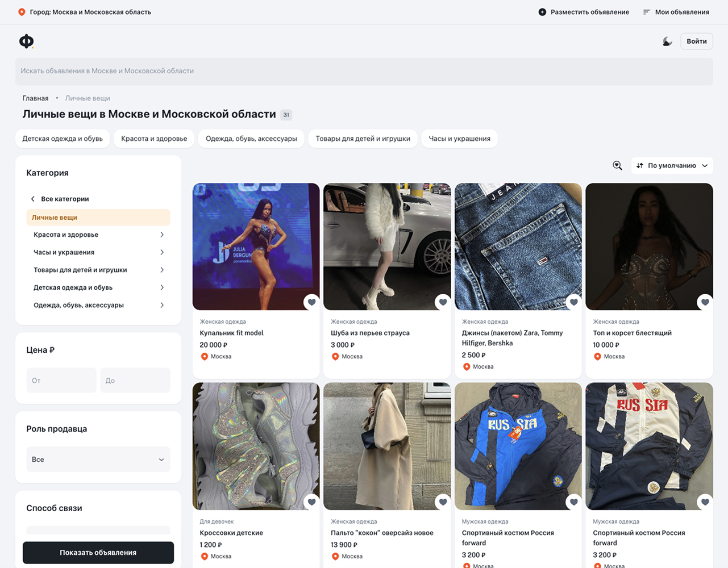Click the plus icon for posting an ad
The image size is (728, 568).
(542, 12)
